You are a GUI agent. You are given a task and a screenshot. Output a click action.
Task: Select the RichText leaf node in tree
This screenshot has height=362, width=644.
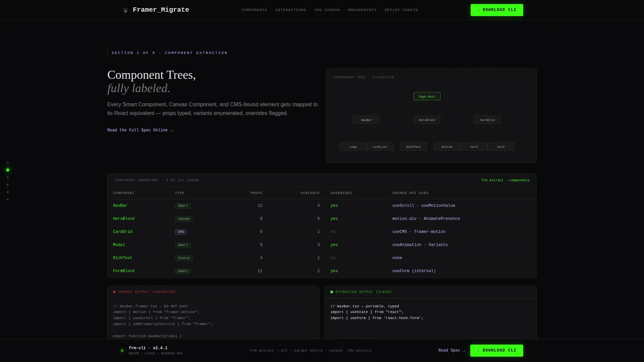pos(414,146)
